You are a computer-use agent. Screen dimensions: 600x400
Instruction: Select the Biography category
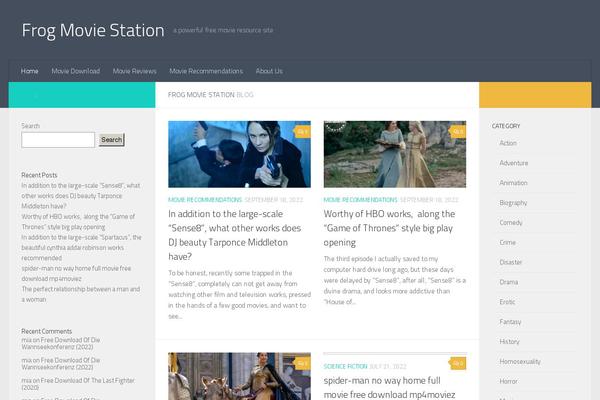pyautogui.click(x=514, y=203)
